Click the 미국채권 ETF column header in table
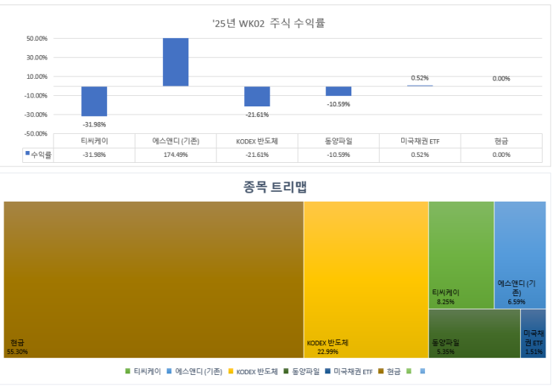Screen dimensions: 553x392 point(420,141)
